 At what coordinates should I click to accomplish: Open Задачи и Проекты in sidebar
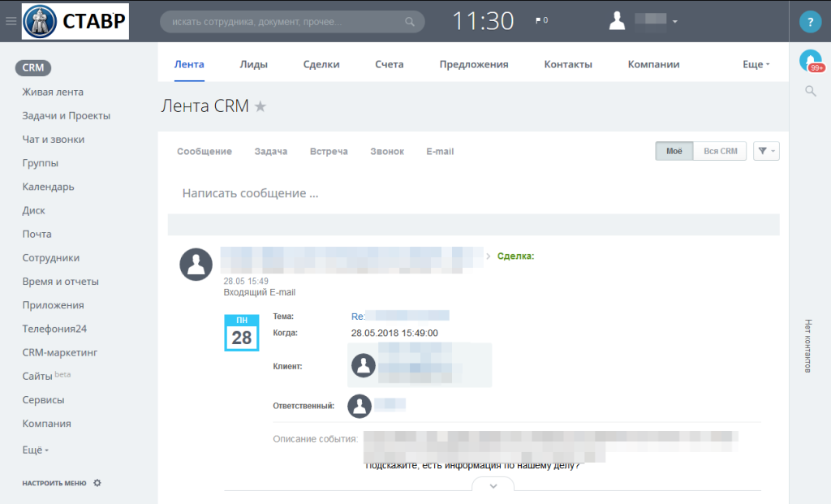coord(67,115)
